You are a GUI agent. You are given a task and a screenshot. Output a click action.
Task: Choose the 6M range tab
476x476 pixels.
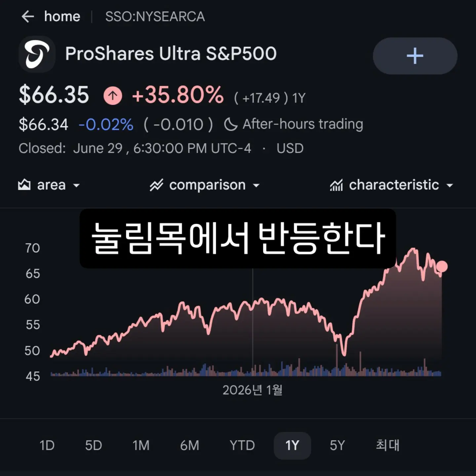pyautogui.click(x=189, y=445)
